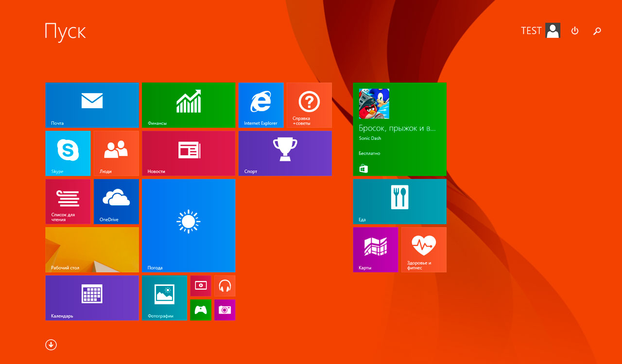This screenshot has height=364, width=622.
Task: Click the search magnifier button
Action: click(597, 31)
